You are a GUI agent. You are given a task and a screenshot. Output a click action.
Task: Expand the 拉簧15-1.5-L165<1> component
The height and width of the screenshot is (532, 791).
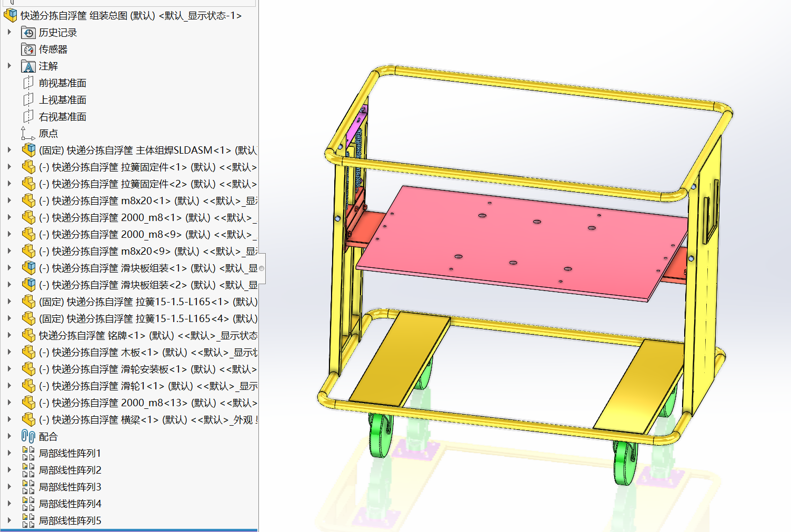(9, 302)
